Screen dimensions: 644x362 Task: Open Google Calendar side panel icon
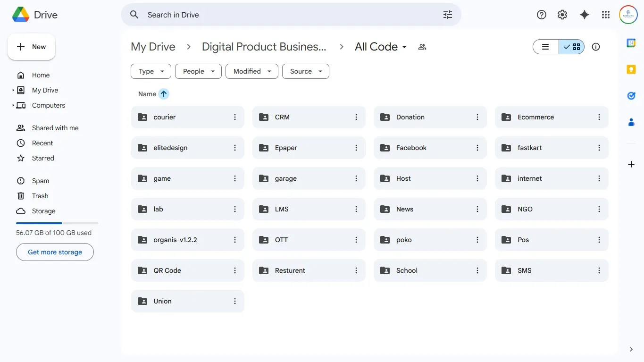point(631,43)
